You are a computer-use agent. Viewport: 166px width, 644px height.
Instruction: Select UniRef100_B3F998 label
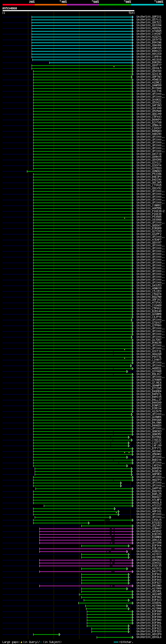(149, 612)
